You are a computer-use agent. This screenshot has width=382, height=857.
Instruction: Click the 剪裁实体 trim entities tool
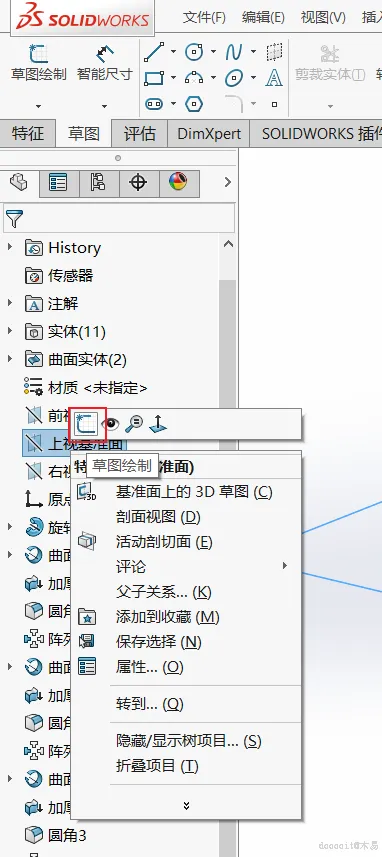pos(330,63)
